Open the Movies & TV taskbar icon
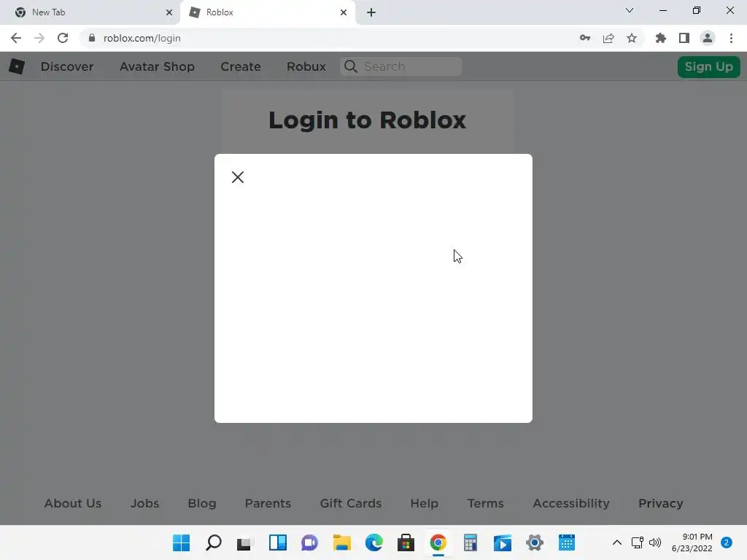Screen dimensions: 747x560 coord(502,542)
